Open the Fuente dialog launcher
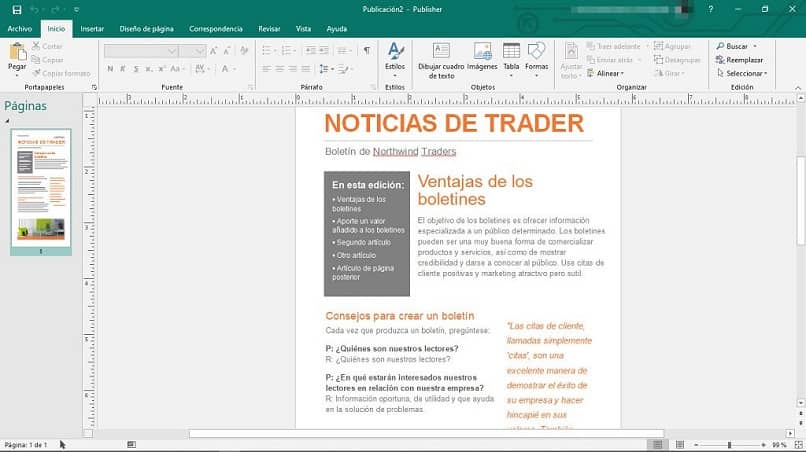 251,87
